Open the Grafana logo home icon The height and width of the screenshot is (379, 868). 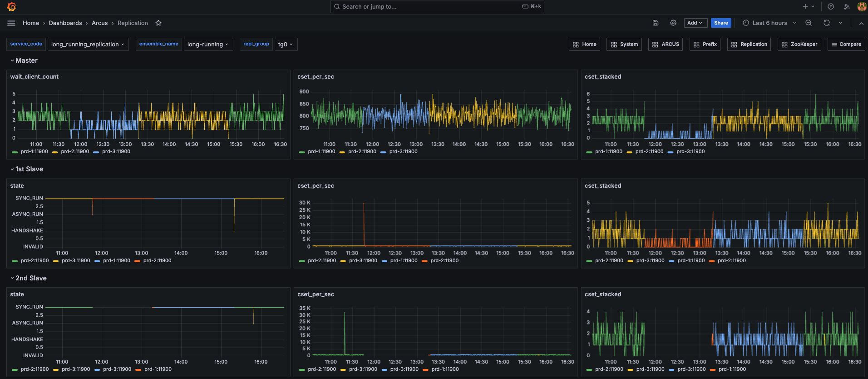click(12, 7)
